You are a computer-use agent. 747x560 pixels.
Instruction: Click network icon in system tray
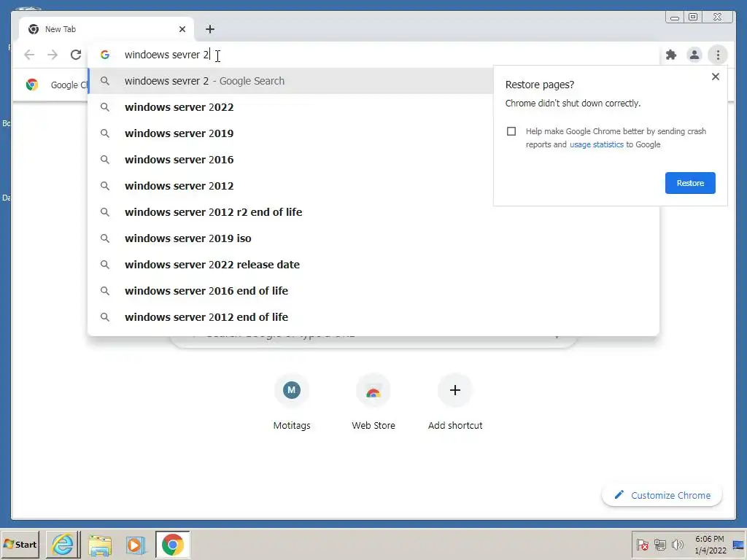(659, 544)
